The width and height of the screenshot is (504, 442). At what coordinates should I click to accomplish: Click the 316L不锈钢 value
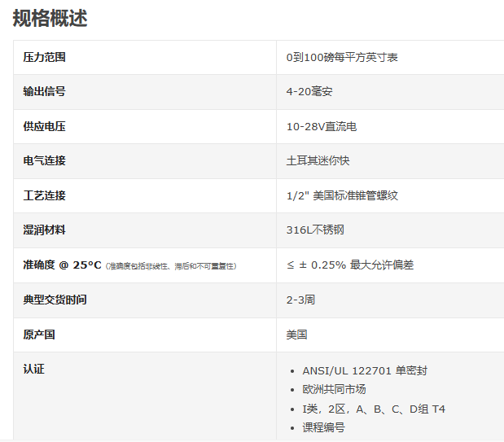(314, 230)
